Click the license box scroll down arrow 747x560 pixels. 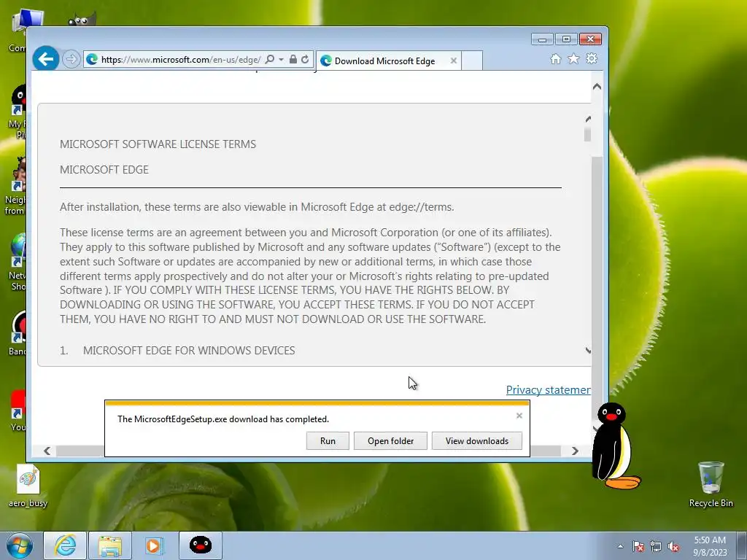click(x=588, y=351)
